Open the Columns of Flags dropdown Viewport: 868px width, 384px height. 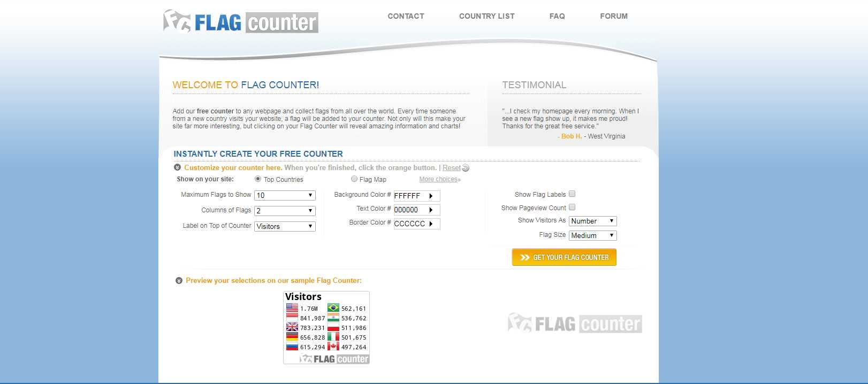point(285,211)
